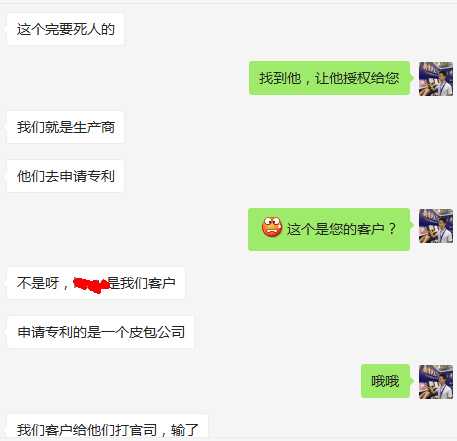
Task: Click the 不是呀 message bubble
Action: pos(96,283)
